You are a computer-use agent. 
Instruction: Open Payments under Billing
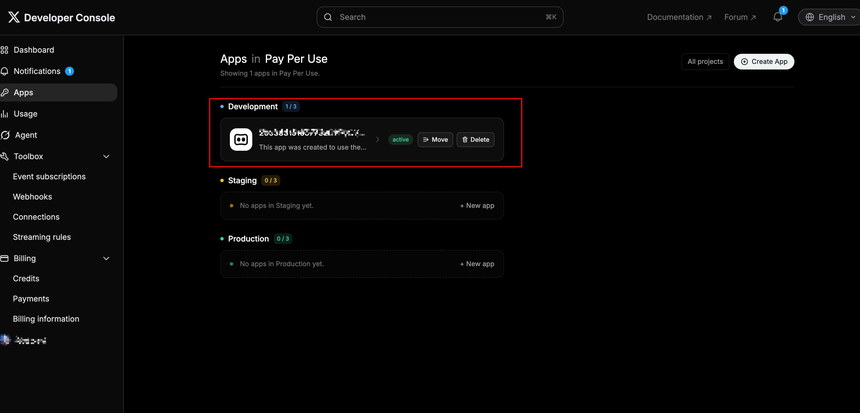(x=31, y=298)
